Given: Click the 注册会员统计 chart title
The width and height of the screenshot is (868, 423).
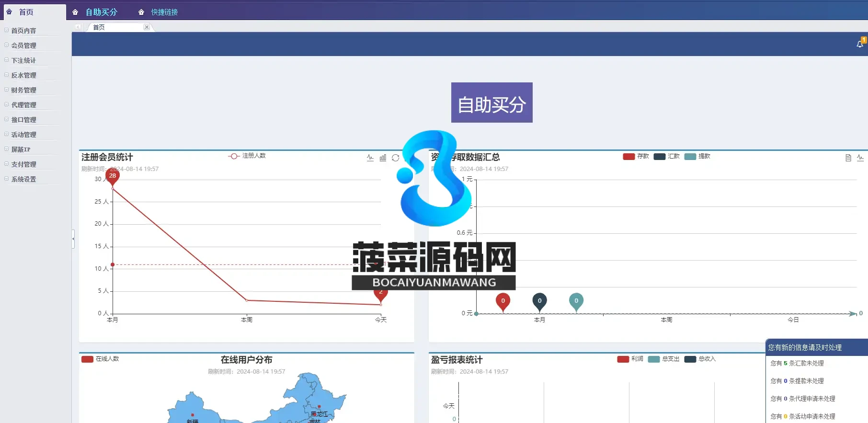Looking at the screenshot, I should coord(107,157).
